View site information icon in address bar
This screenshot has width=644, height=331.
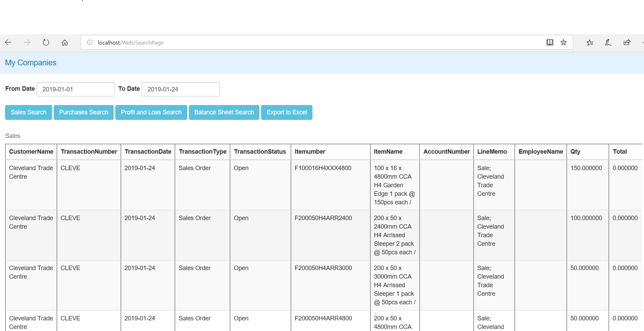(90, 42)
